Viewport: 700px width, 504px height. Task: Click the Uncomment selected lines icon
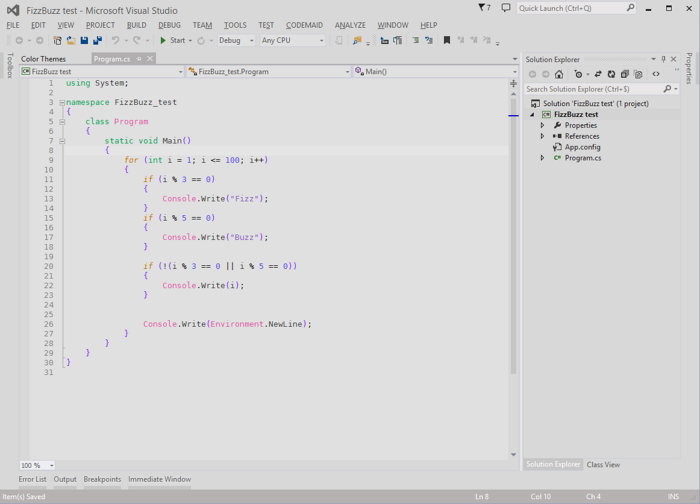[429, 40]
